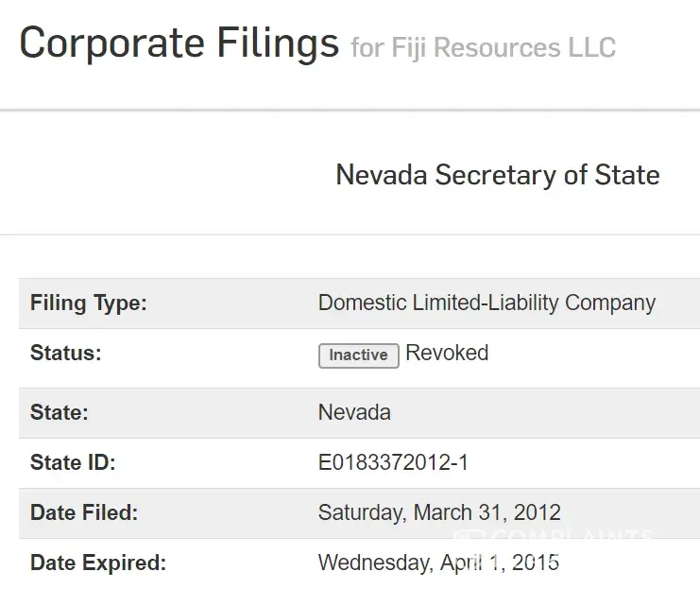Click the Status row label
The width and height of the screenshot is (700, 589).
point(65,354)
